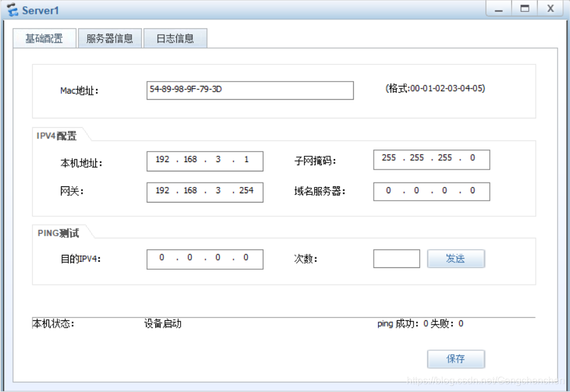Click the IPV4配置 group label
Image resolution: width=570 pixels, height=392 pixels.
[56, 136]
